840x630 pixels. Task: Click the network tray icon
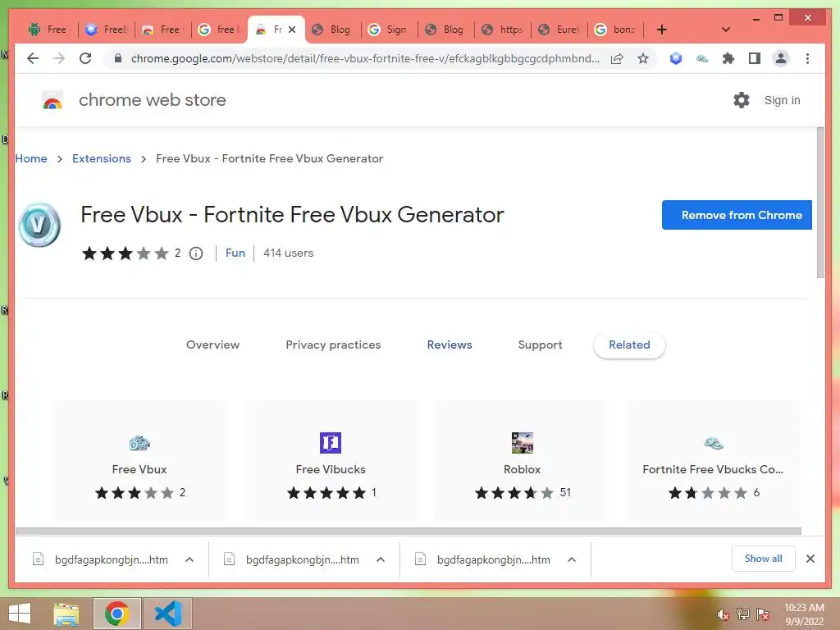click(743, 614)
